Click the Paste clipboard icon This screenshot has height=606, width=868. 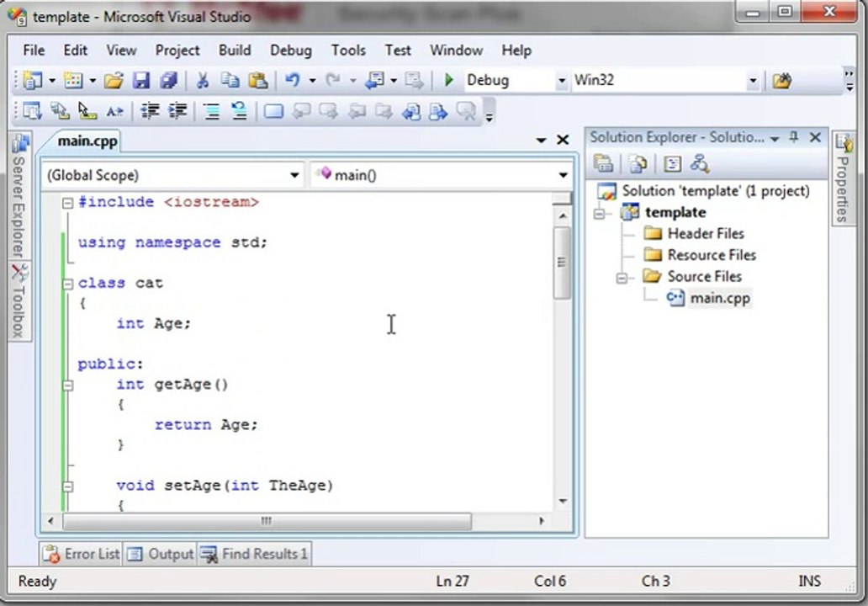(x=258, y=81)
